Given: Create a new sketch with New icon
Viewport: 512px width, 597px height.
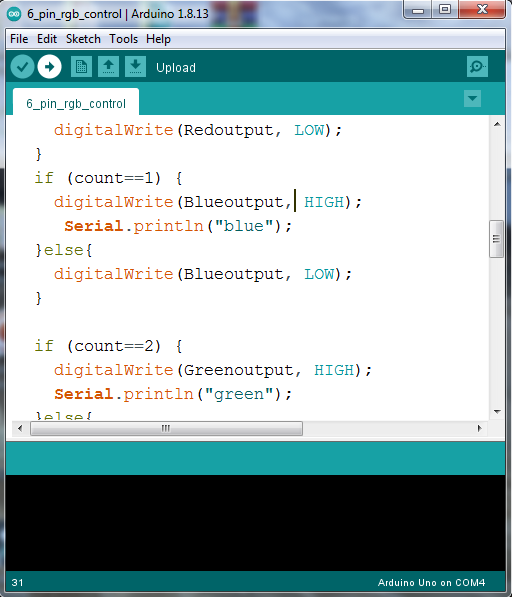Looking at the screenshot, I should (81, 67).
